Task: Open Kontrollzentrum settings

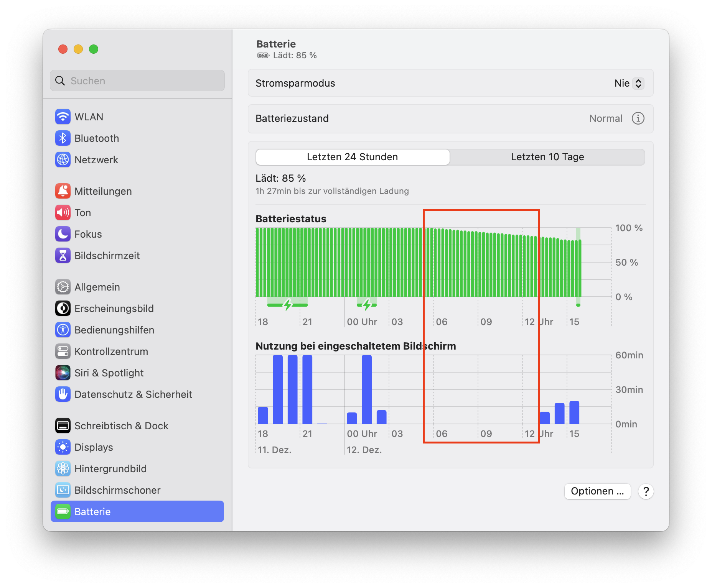Action: (111, 351)
